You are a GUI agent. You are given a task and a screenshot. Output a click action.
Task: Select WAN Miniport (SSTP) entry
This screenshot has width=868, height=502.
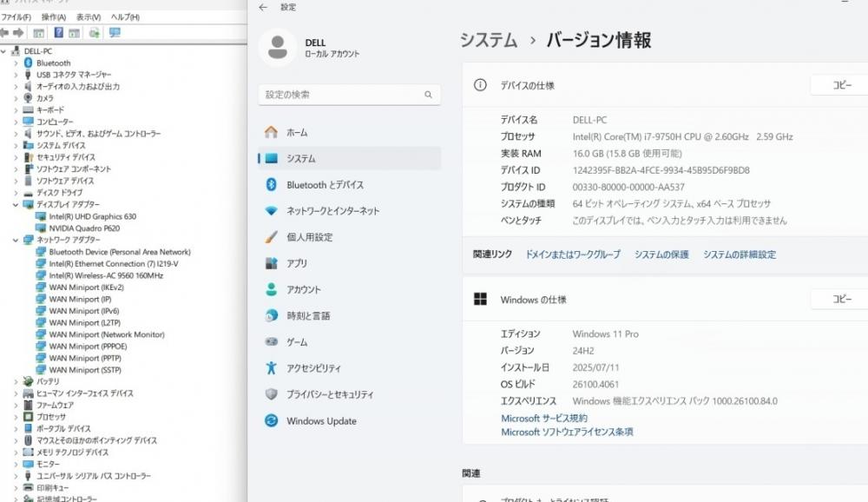tap(85, 370)
